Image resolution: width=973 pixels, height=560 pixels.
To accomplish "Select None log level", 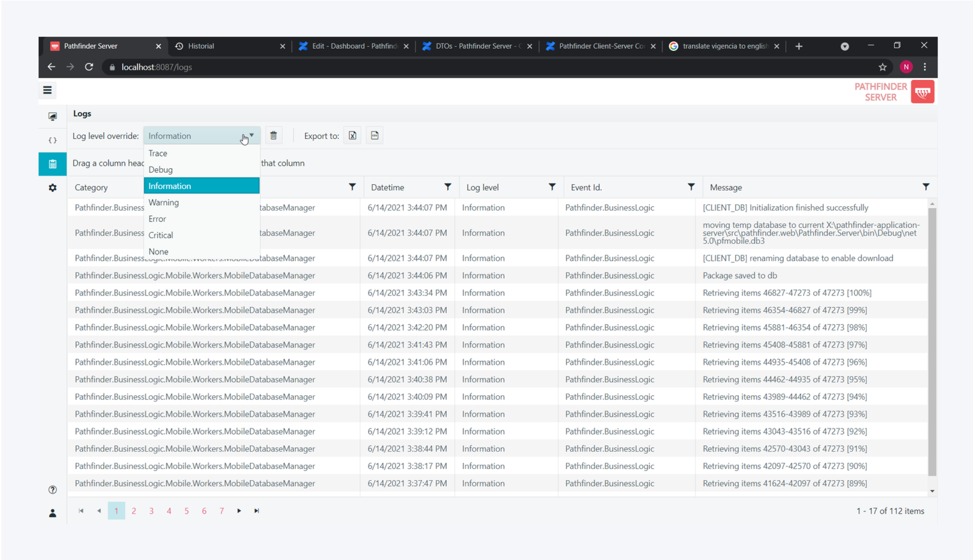I will pyautogui.click(x=202, y=251).
